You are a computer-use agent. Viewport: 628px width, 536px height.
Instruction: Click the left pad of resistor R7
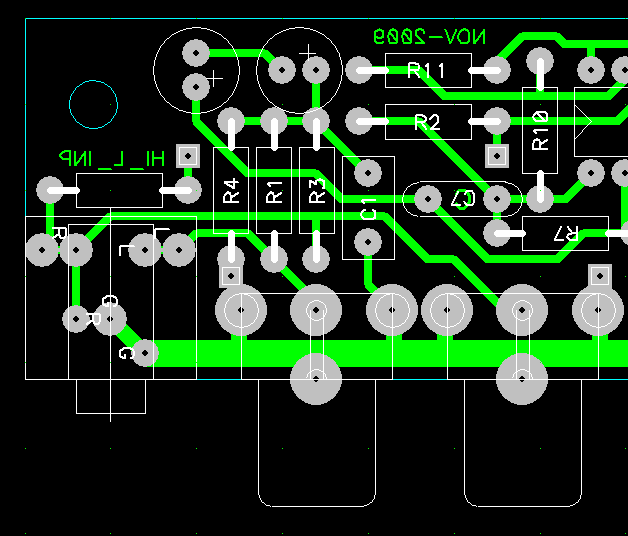pos(497,233)
